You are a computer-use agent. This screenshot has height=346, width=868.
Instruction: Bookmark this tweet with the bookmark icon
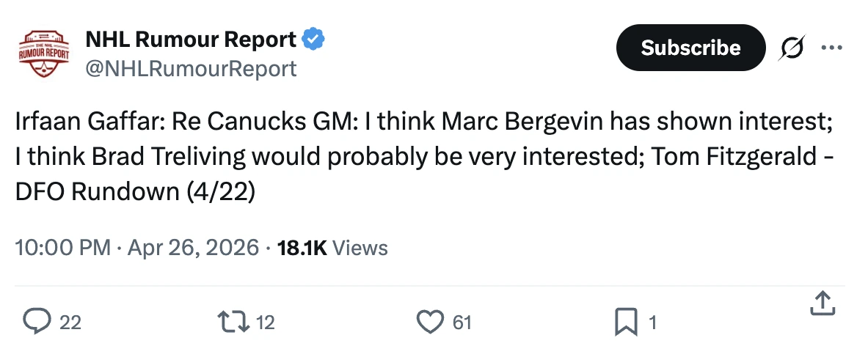627,321
